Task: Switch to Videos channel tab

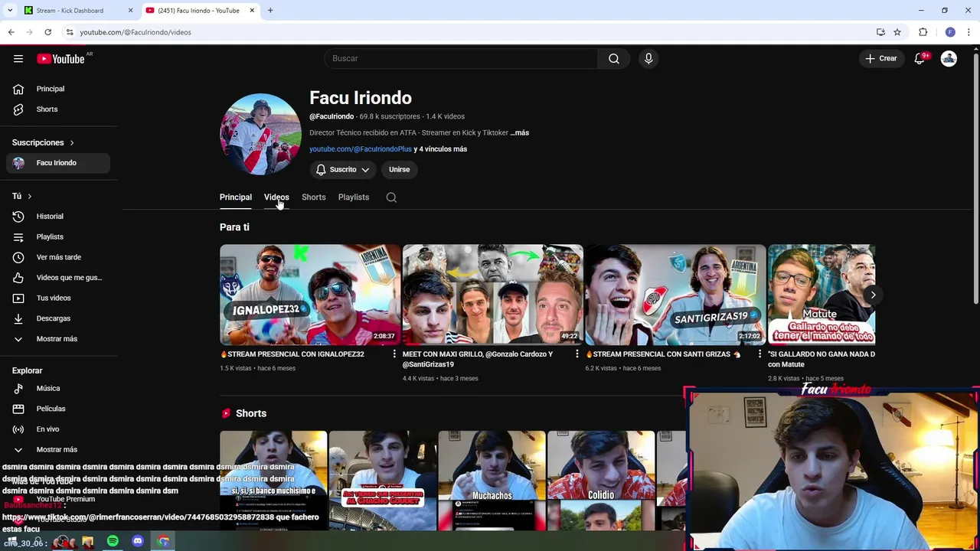Action: pos(276,197)
